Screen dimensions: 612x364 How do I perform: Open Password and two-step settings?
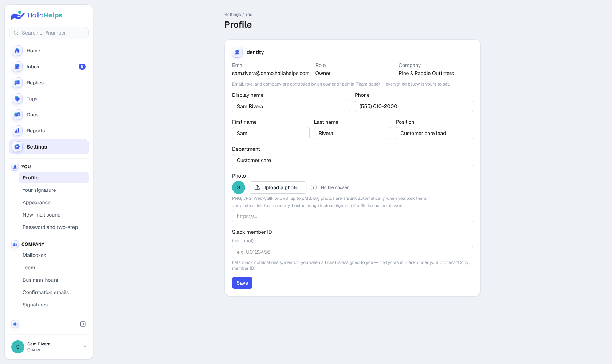54,227
